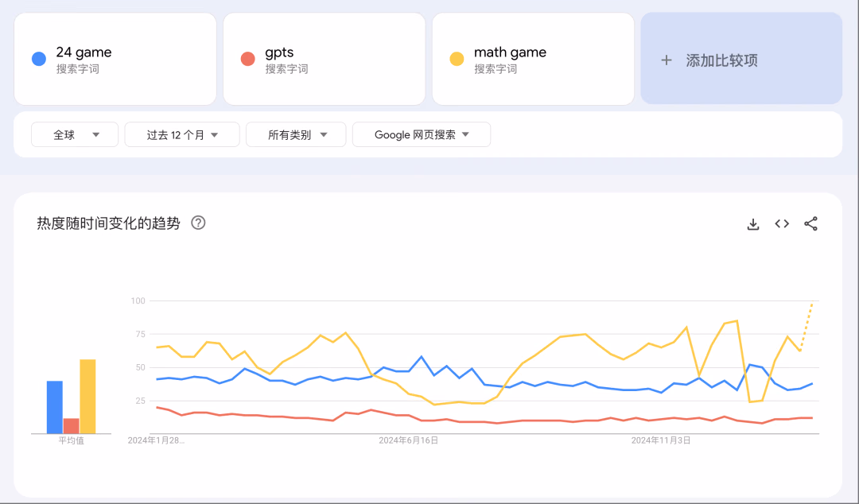
Task: Click the 75 y-axis label
Action: click(x=140, y=334)
